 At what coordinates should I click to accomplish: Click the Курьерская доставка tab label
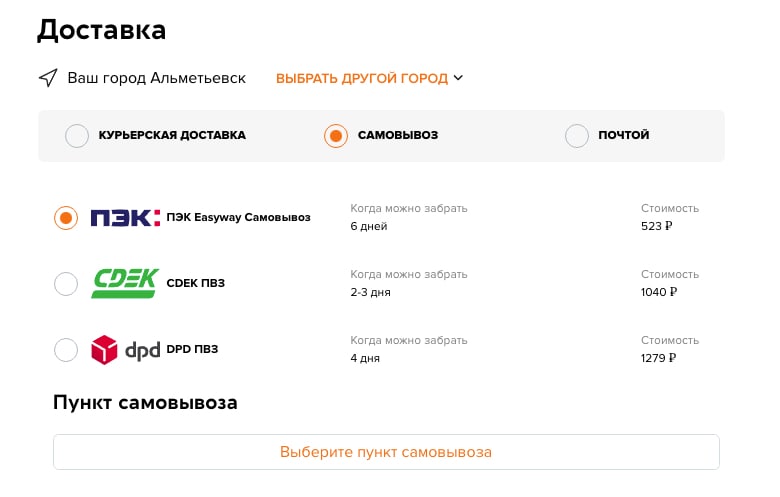[x=172, y=135]
